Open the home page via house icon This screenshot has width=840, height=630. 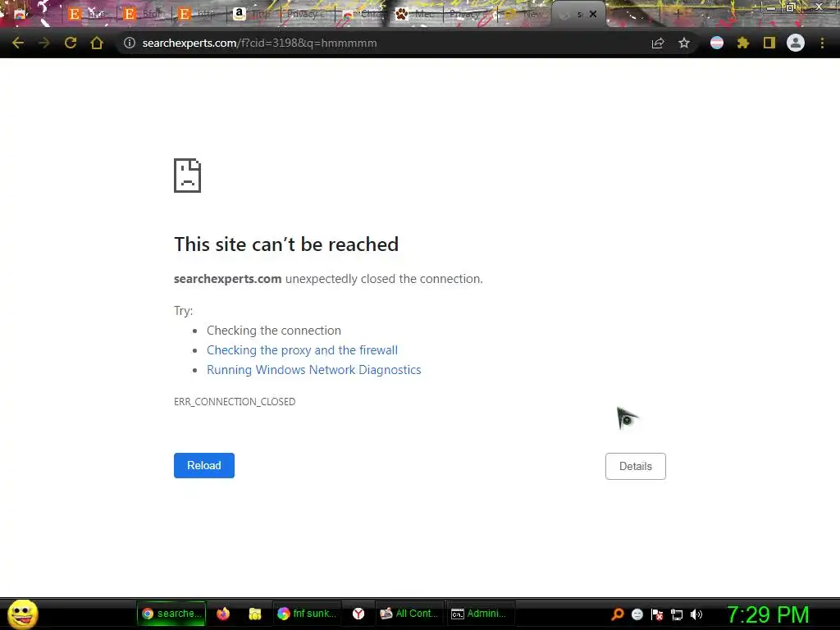(97, 43)
